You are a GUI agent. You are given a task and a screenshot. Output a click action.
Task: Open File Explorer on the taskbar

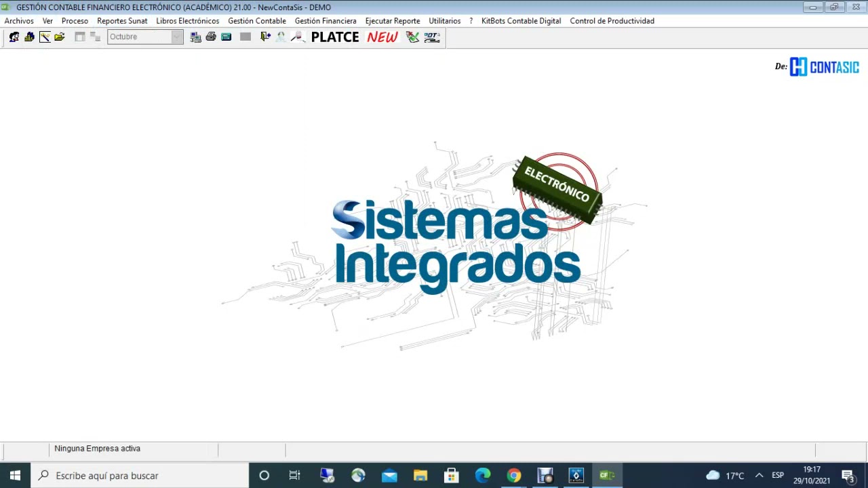tap(420, 475)
